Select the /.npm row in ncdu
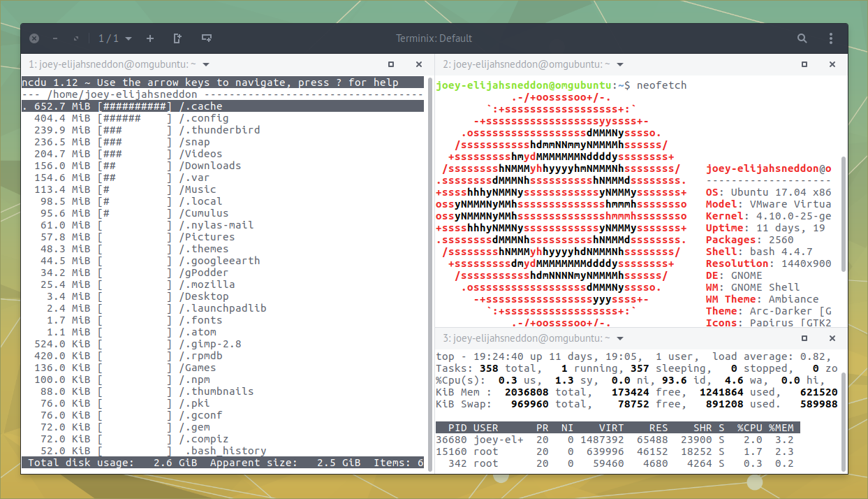868x499 pixels. [223, 379]
